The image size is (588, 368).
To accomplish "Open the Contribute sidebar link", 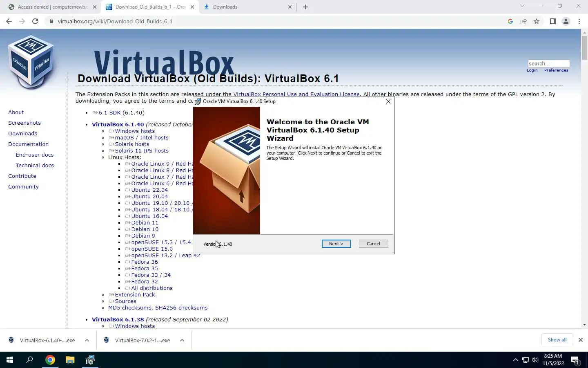I will click(x=22, y=176).
